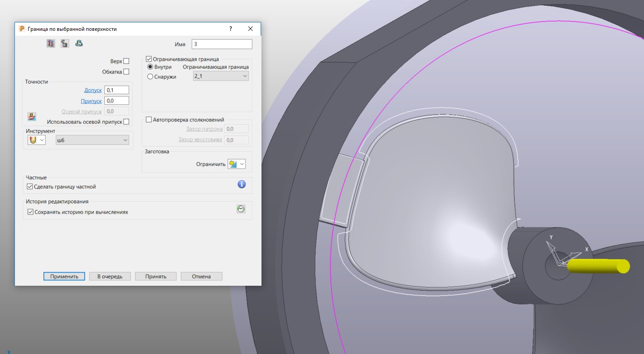Viewport: 644px width, 354px height.
Task: Uncheck Сохранять историю при вычислениях
Action: pyautogui.click(x=30, y=212)
